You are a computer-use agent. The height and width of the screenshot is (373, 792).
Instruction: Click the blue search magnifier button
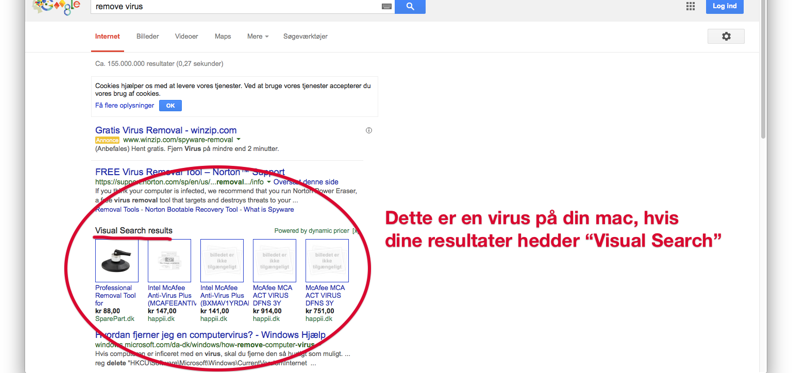pos(410,6)
